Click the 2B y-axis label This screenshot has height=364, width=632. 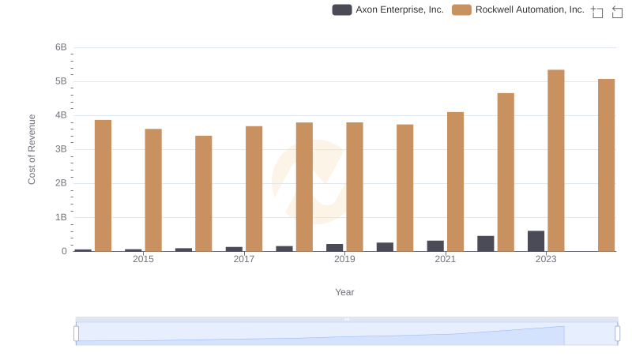(x=61, y=183)
